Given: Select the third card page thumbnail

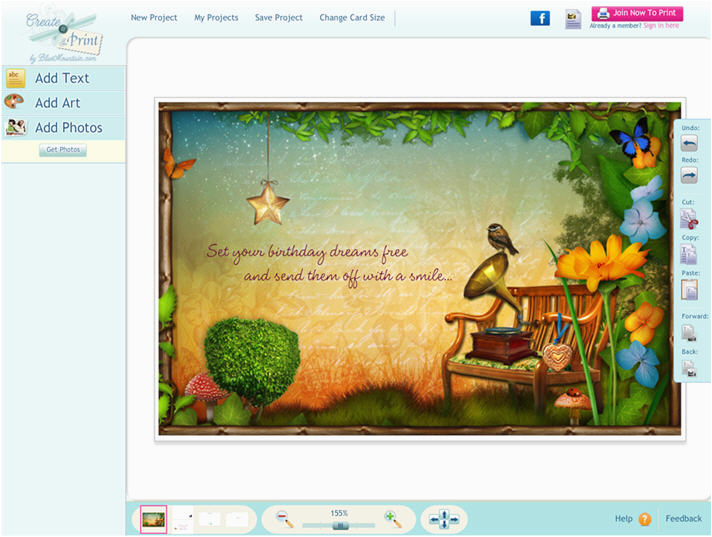Looking at the screenshot, I should [210, 519].
